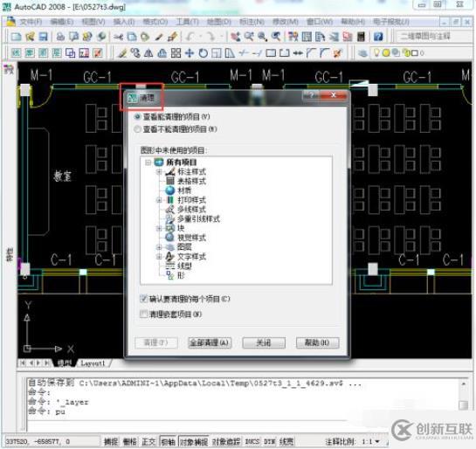Open the workspace dropdown in toolbar
The image size is (476, 449).
click(432, 37)
